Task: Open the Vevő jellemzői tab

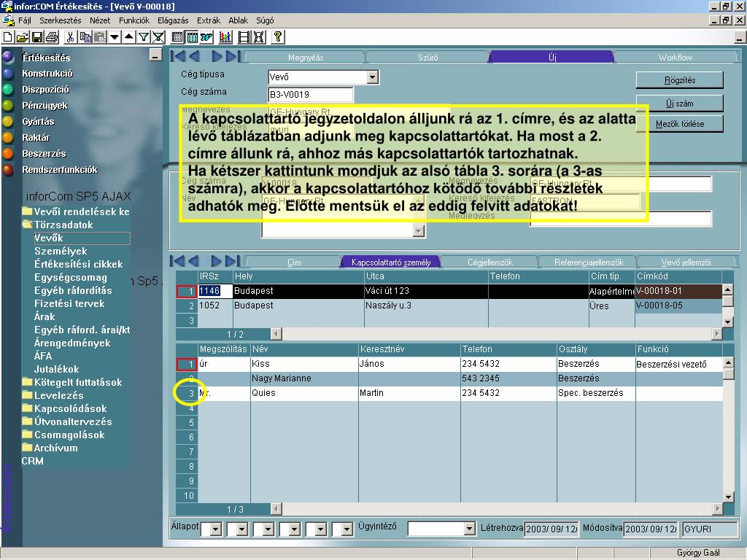Action: [686, 262]
